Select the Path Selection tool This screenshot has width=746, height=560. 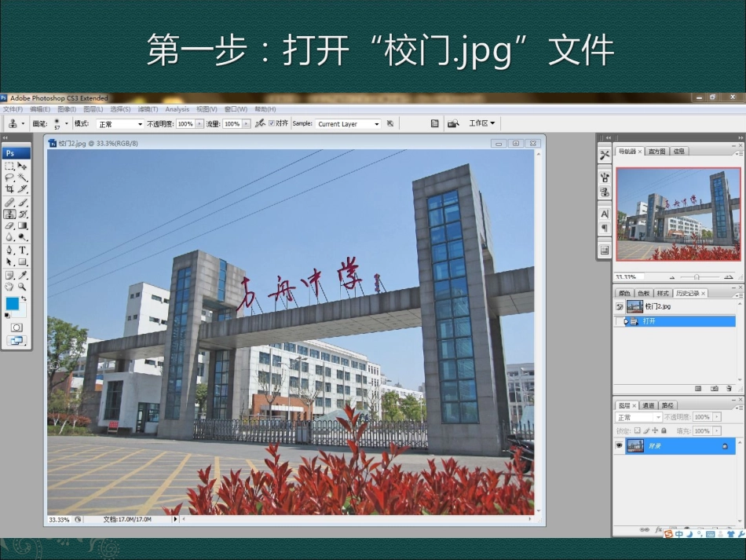coord(9,262)
